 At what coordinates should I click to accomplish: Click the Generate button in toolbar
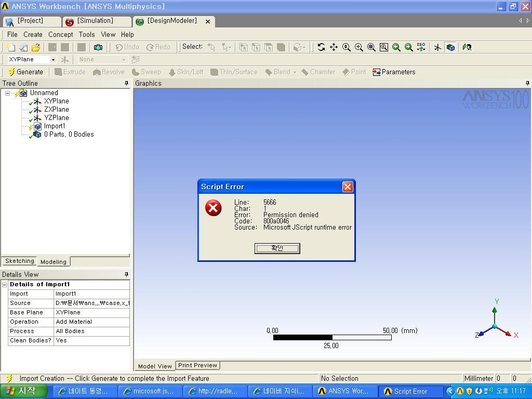(25, 72)
